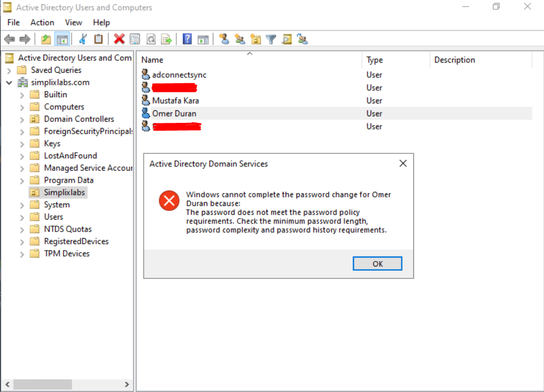
Task: Expand the Domain Controllers node
Action: click(22, 119)
